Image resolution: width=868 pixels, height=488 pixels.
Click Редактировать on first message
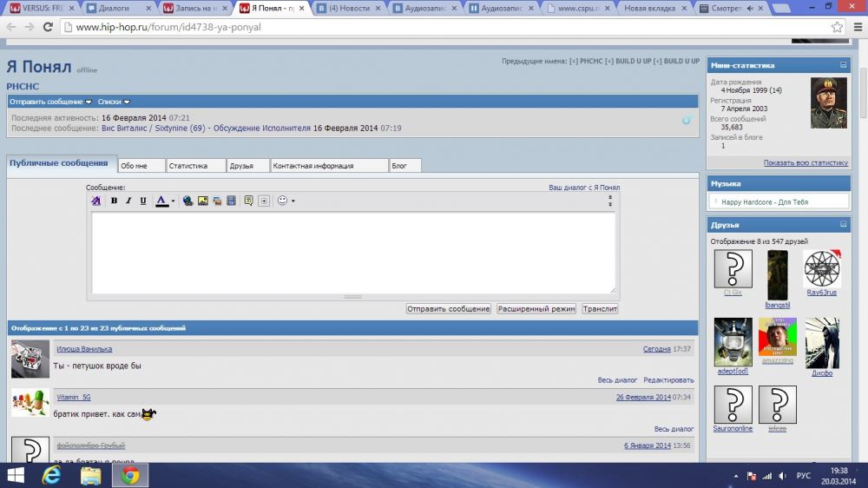[x=668, y=380]
